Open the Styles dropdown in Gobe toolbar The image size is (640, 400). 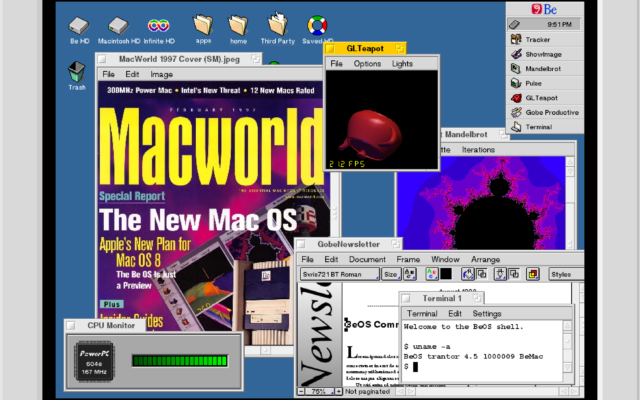point(567,274)
